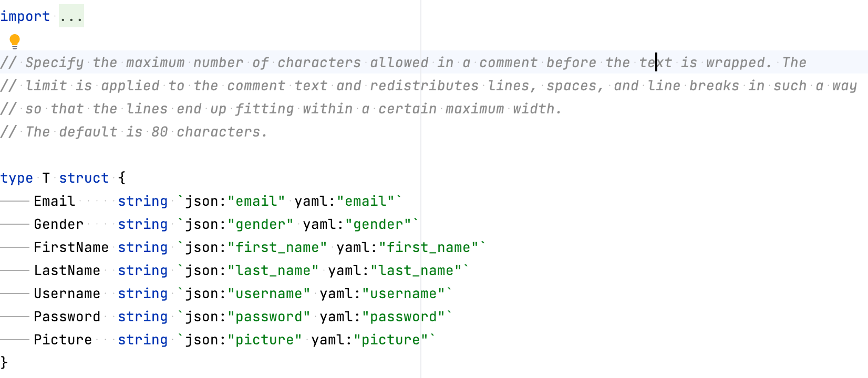Click the "first_name" yaml tag value
The image size is (868, 378).
pyautogui.click(x=429, y=248)
